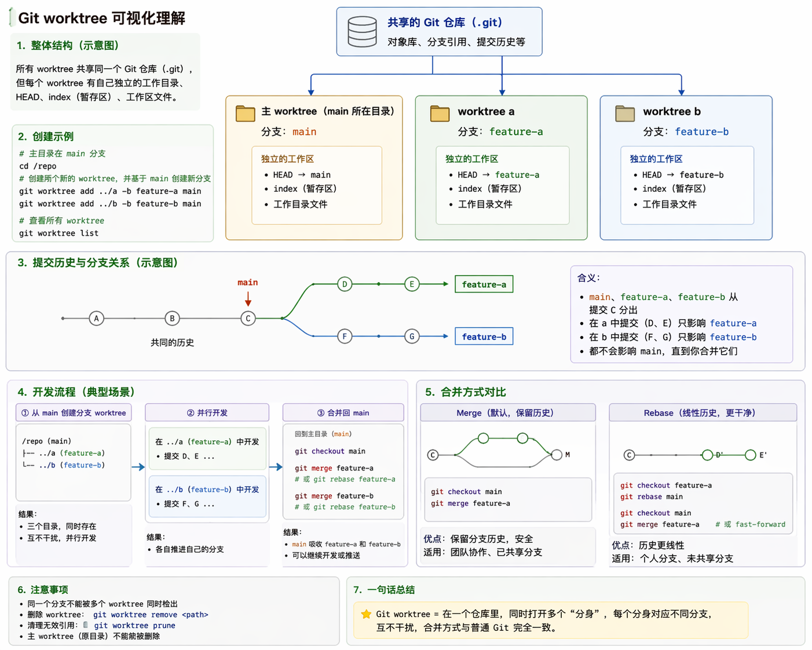
Task: Click the command git worktree remove <path>
Action: 151,615
